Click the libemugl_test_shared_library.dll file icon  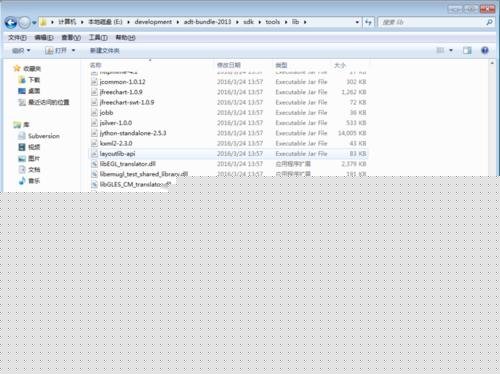click(94, 174)
